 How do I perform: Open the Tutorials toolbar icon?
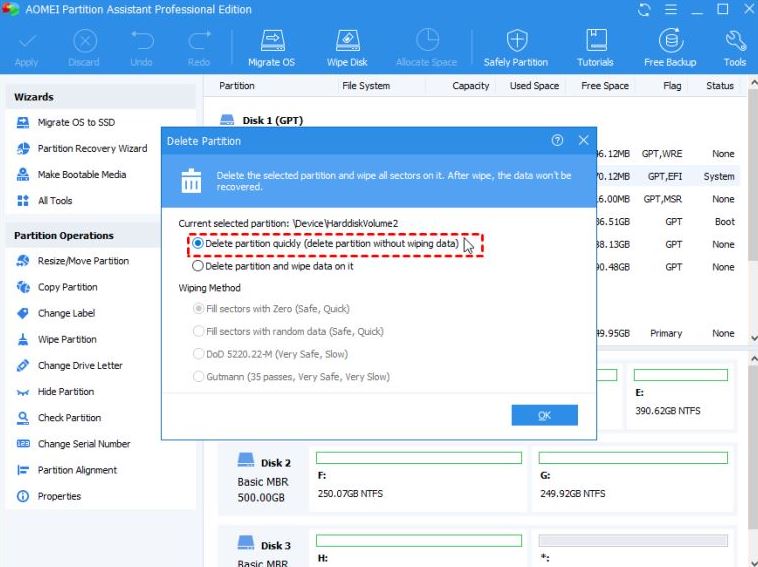coord(596,41)
